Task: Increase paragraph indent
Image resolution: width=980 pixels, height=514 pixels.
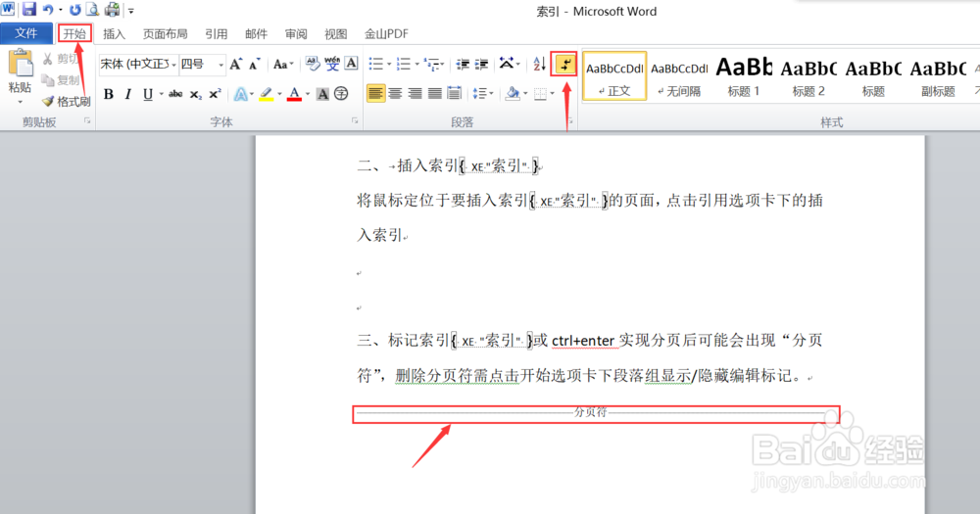Action: [482, 64]
